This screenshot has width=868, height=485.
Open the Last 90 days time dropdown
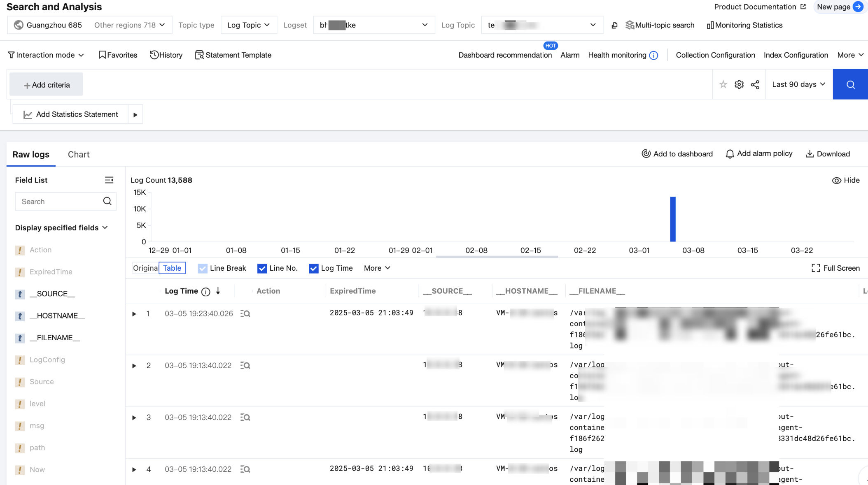point(799,84)
